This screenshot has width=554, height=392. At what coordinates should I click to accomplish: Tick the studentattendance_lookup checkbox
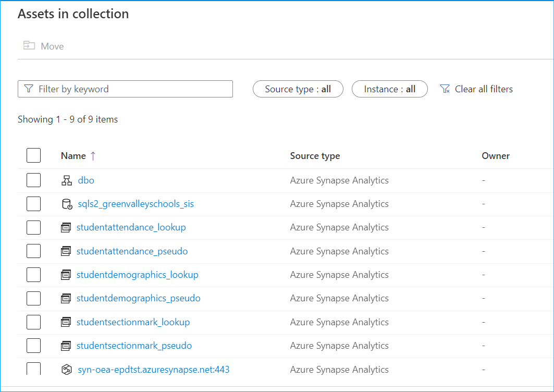[x=33, y=227]
